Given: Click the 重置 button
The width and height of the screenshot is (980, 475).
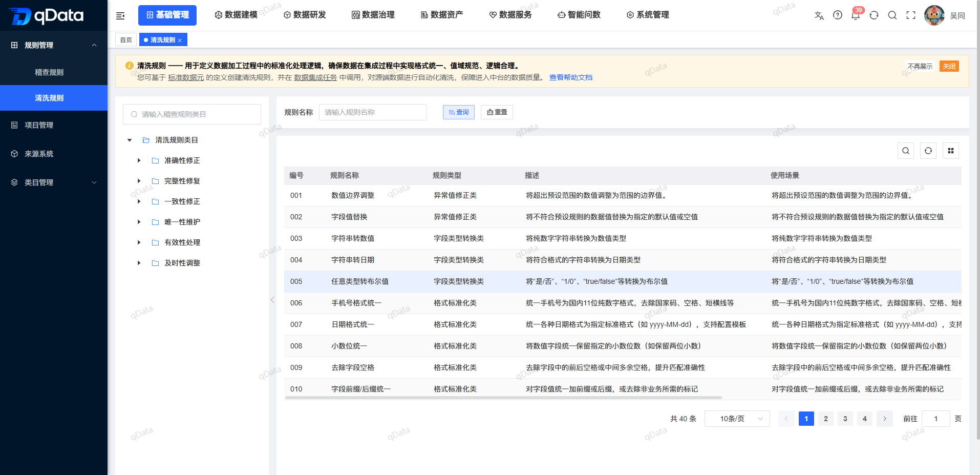Looking at the screenshot, I should pos(497,112).
